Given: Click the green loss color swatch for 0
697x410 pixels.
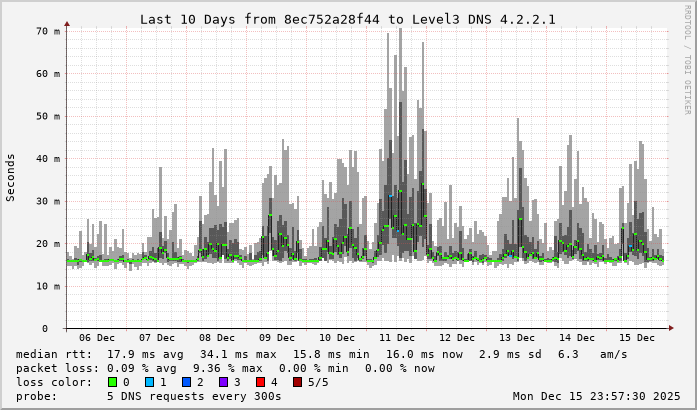Looking at the screenshot, I should click(112, 382).
